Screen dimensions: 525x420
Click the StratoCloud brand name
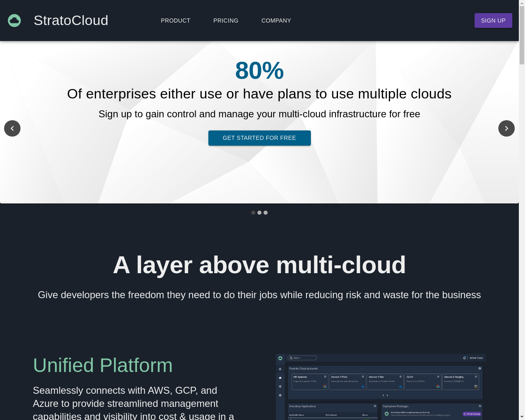pos(71,21)
